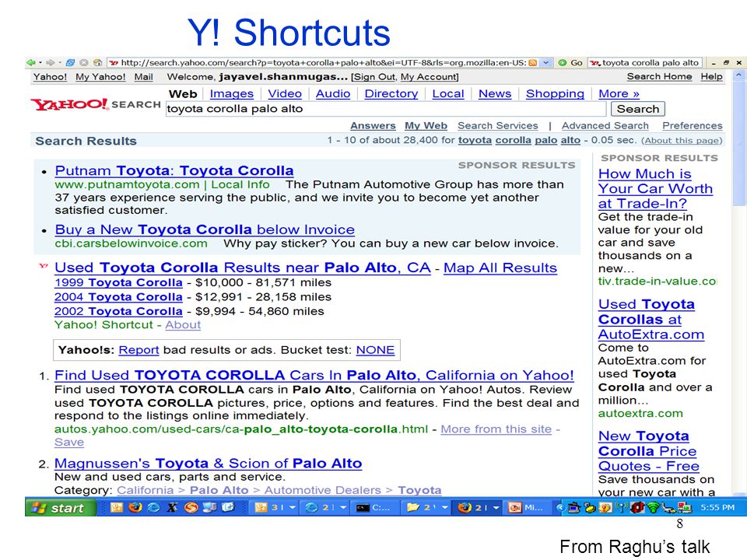Open the Firefox group taskbar button
The image size is (747, 560).
(x=477, y=508)
